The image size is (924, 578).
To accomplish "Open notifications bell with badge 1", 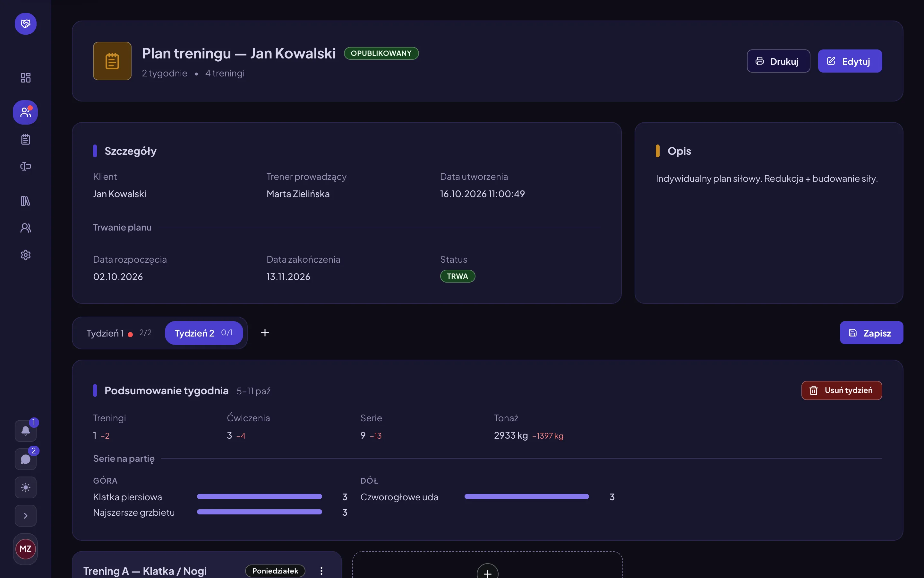I will (26, 431).
